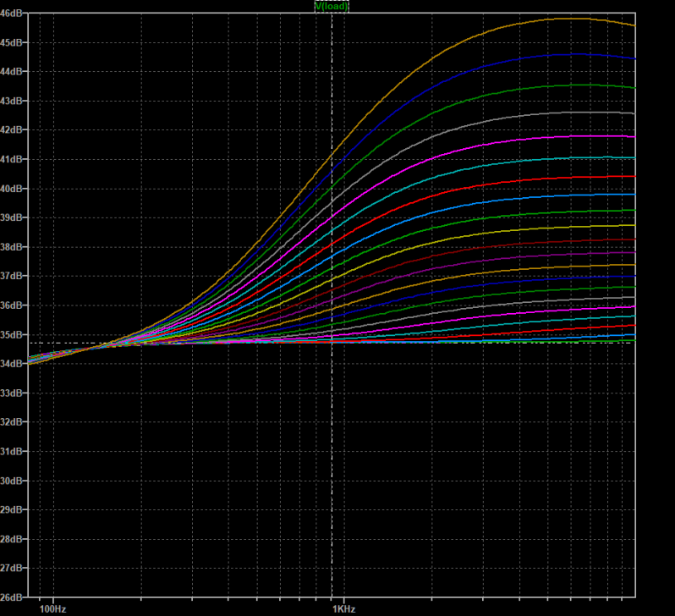Screen dimensions: 675x616
Task: Click the 1KHz frequency axis label
Action: pos(343,608)
